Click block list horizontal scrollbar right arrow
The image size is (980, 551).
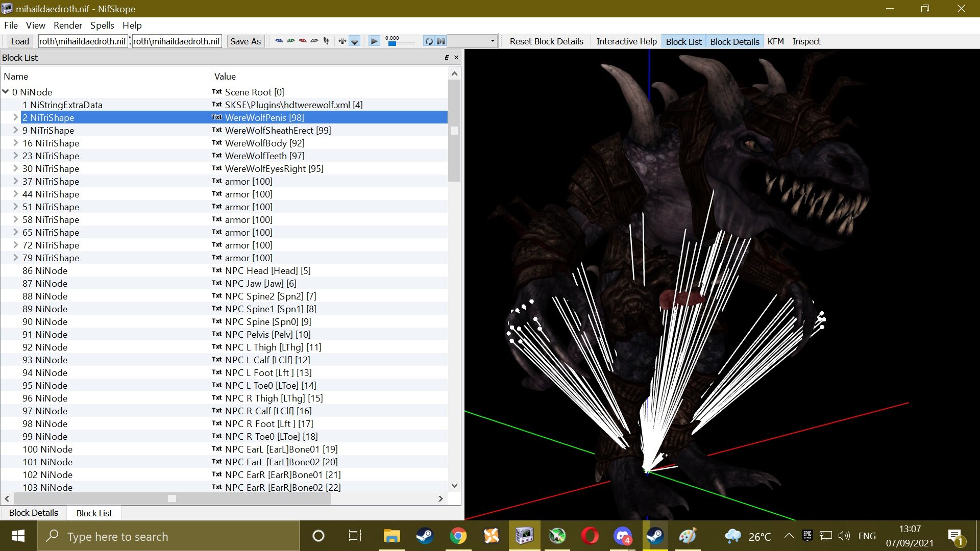pyautogui.click(x=440, y=498)
